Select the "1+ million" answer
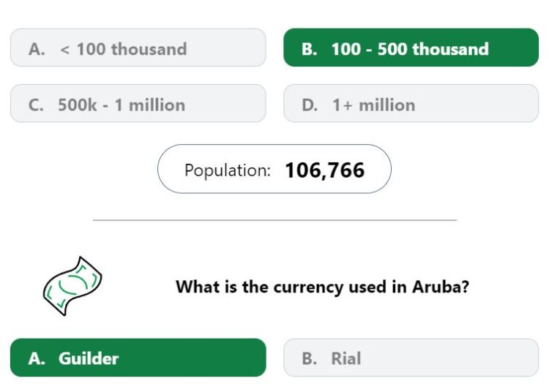Screen dimensions: 549x392 411,104
